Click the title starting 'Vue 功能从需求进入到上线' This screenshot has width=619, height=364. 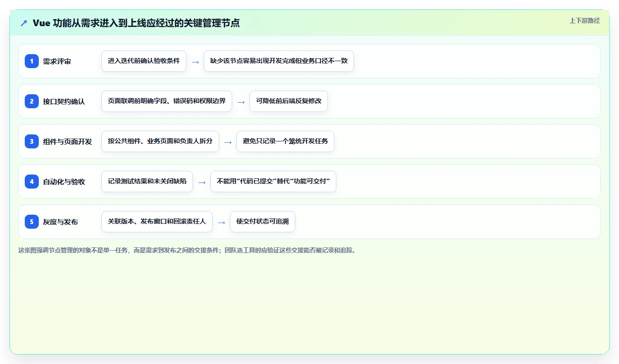click(x=136, y=23)
